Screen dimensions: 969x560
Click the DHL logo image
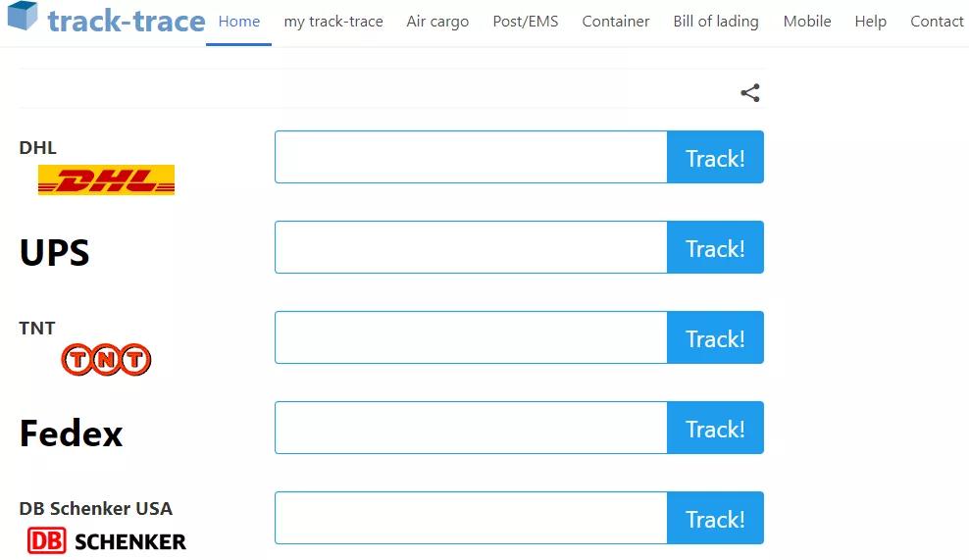(x=106, y=180)
